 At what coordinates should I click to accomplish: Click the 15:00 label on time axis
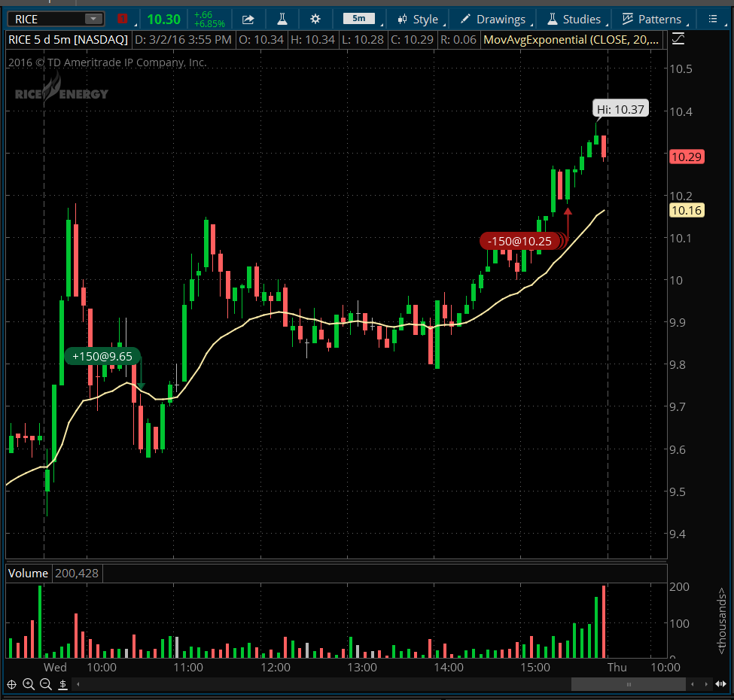point(535,667)
